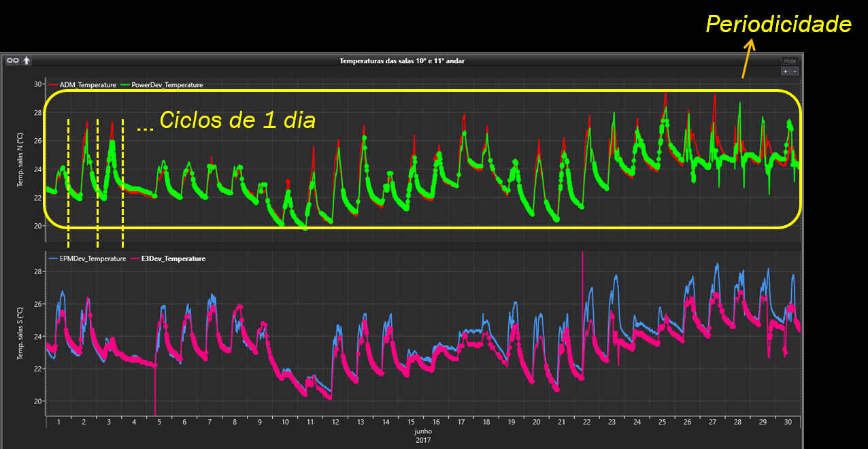Click the 'Ciclos de 1 dia' annotation
Image resolution: width=868 pixels, height=449 pixels.
tap(237, 120)
